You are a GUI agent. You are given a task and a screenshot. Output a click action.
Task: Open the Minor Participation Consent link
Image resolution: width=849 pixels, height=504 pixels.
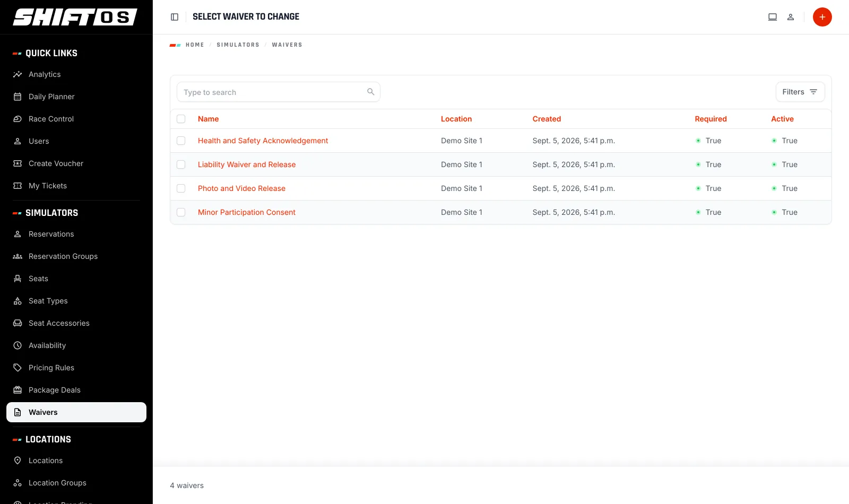tap(247, 212)
